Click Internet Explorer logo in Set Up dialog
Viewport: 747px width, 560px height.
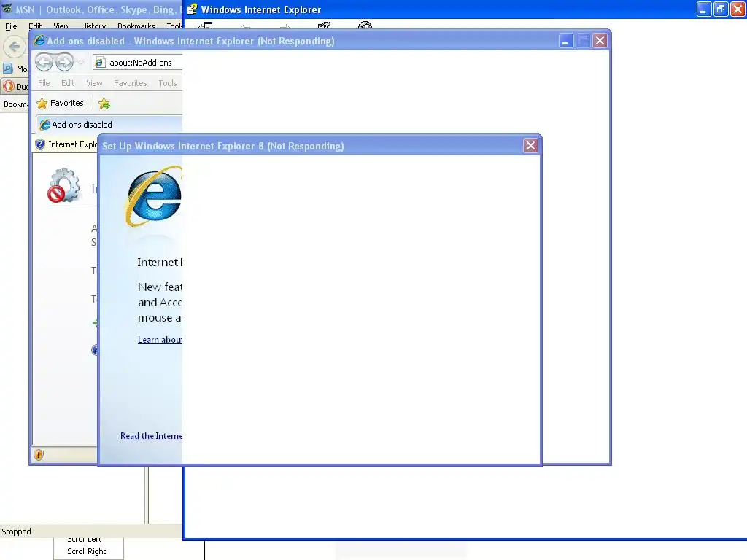153,196
